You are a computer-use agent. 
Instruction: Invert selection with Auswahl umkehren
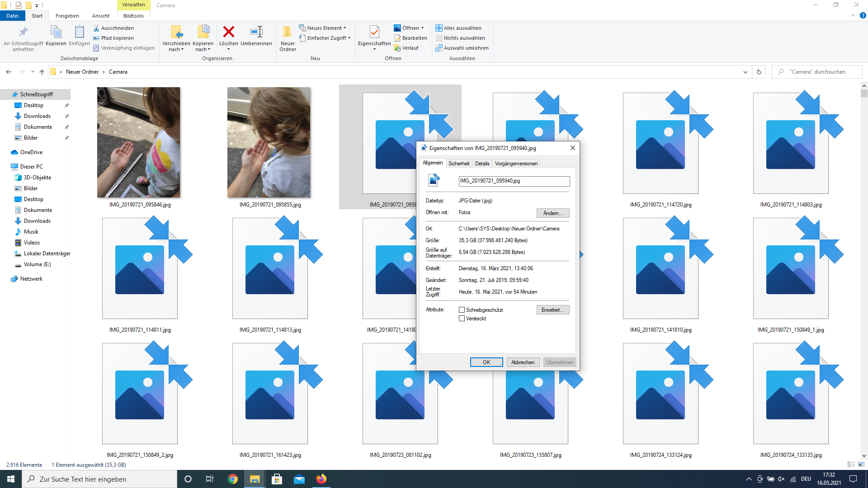(x=462, y=48)
